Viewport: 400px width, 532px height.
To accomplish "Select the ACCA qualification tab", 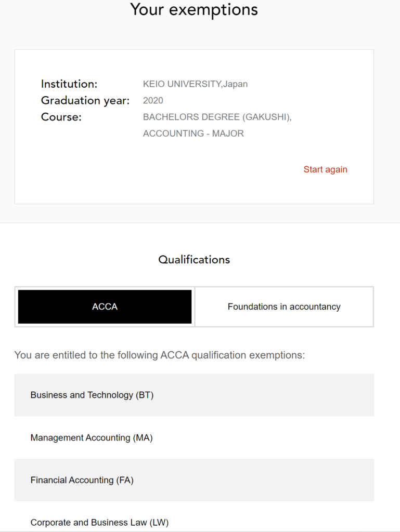I will tap(104, 307).
